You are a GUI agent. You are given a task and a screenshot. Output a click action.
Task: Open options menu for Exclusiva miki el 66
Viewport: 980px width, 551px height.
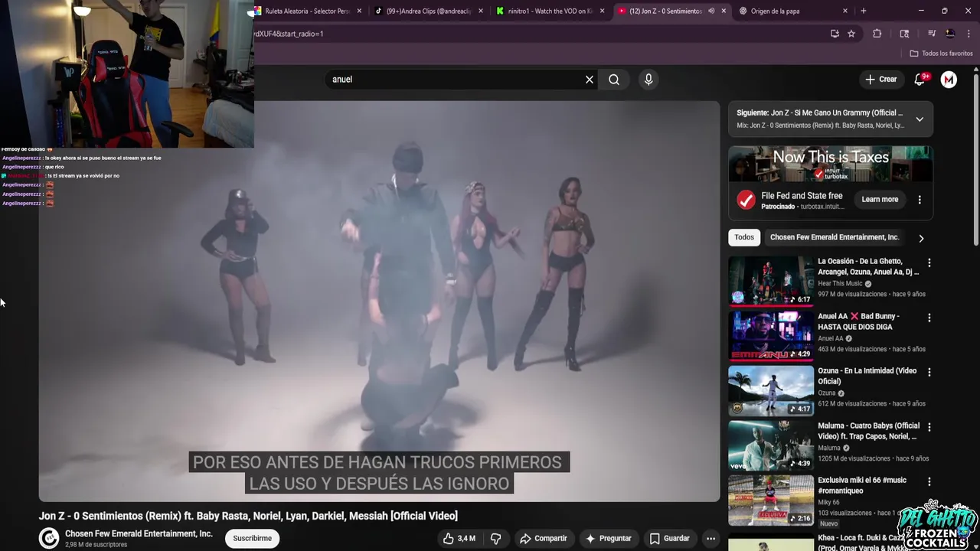929,481
